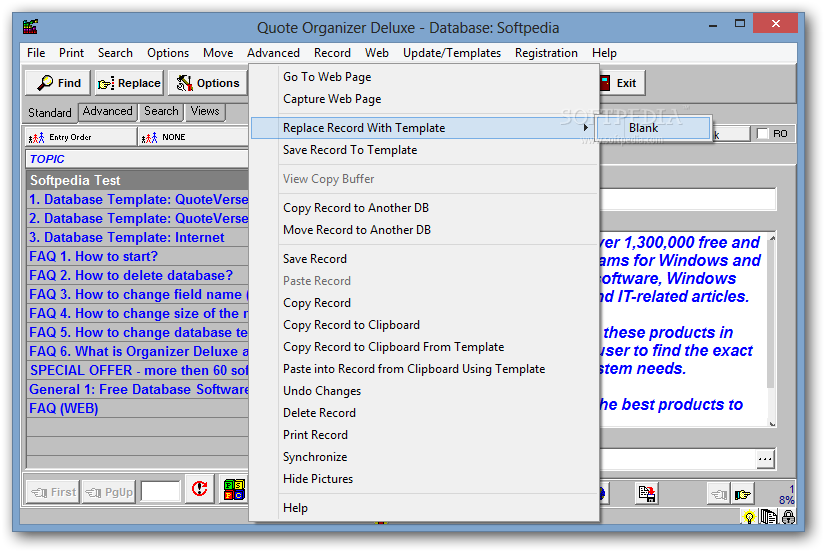Open the Search menu in menu bar
Viewport: 825px width, 552px height.
[115, 53]
